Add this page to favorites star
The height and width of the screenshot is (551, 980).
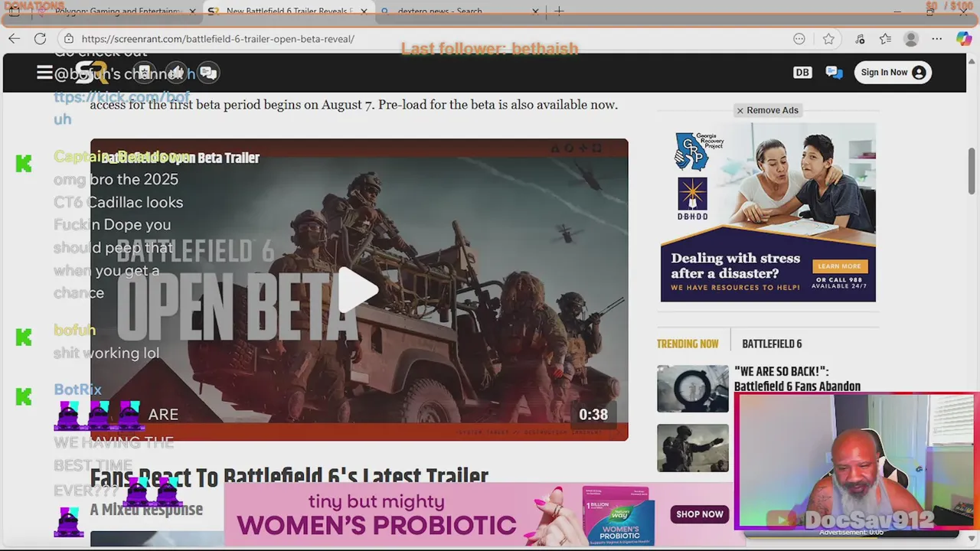tap(828, 39)
